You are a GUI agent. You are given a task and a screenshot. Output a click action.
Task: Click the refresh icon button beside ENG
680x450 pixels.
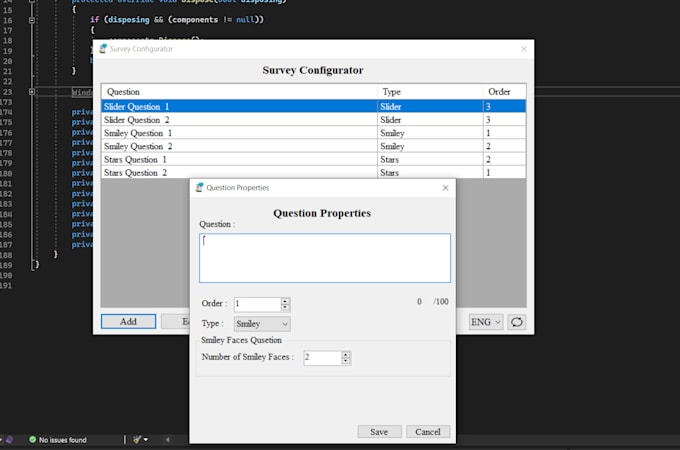pos(516,322)
